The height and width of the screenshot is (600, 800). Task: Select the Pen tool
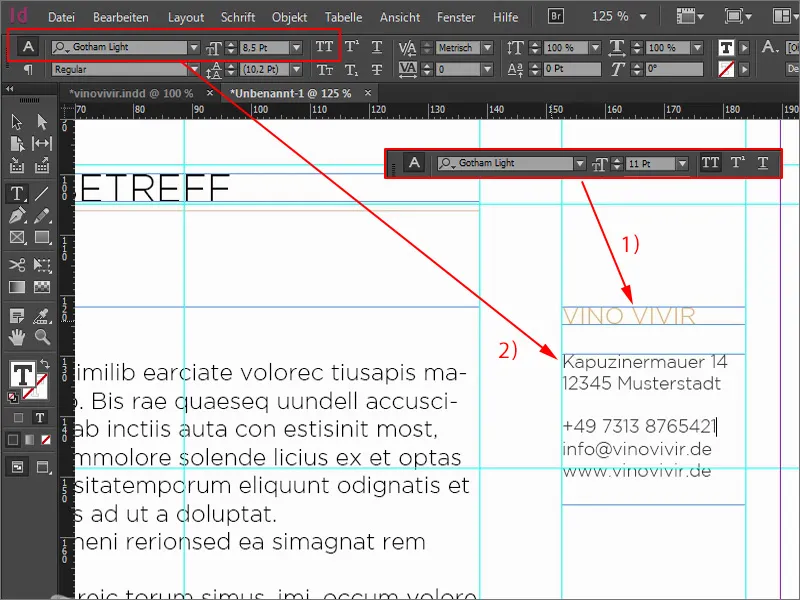(16, 216)
